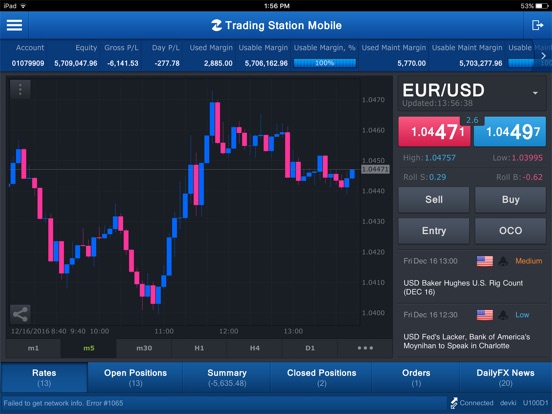The width and height of the screenshot is (552, 414).
Task: Open more timeframes with the ellipsis
Action: [x=365, y=348]
